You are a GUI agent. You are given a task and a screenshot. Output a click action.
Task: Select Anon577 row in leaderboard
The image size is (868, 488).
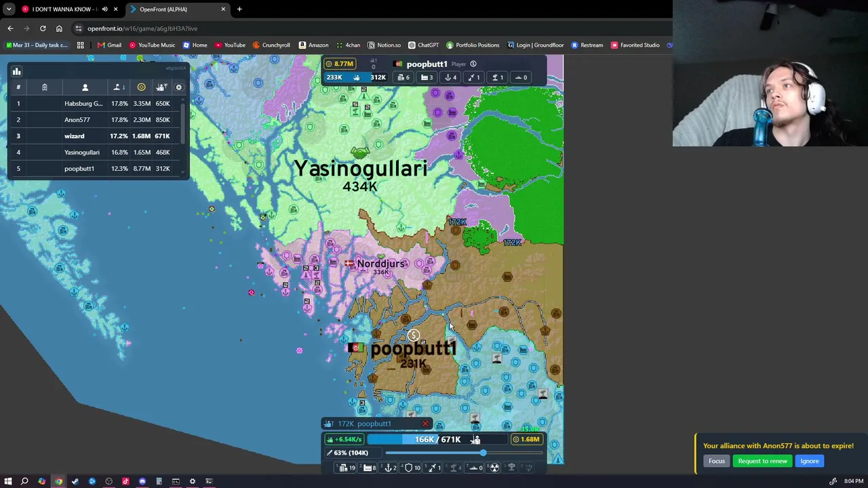(x=94, y=119)
